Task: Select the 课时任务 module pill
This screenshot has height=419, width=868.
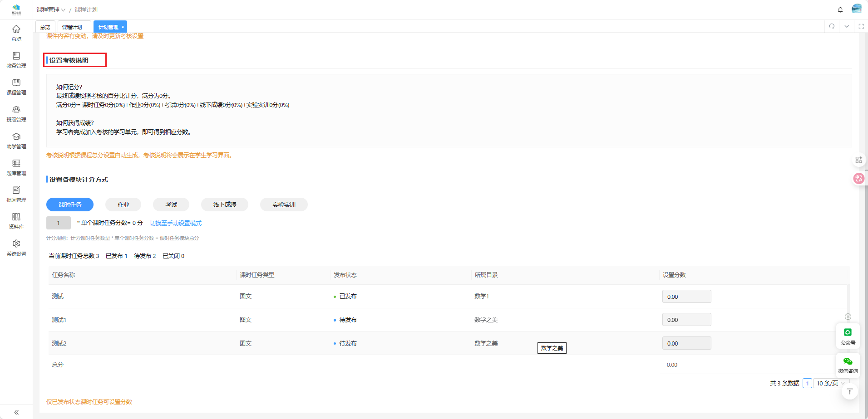Action: point(70,205)
